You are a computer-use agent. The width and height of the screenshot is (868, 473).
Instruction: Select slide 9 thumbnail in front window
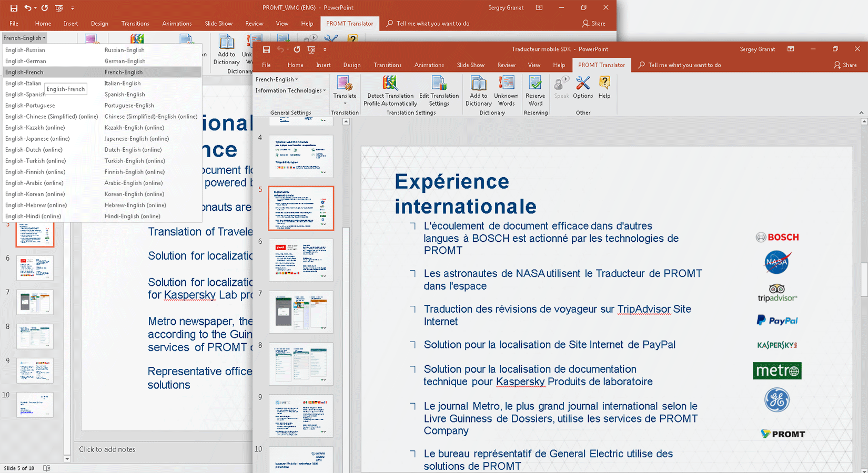point(301,416)
